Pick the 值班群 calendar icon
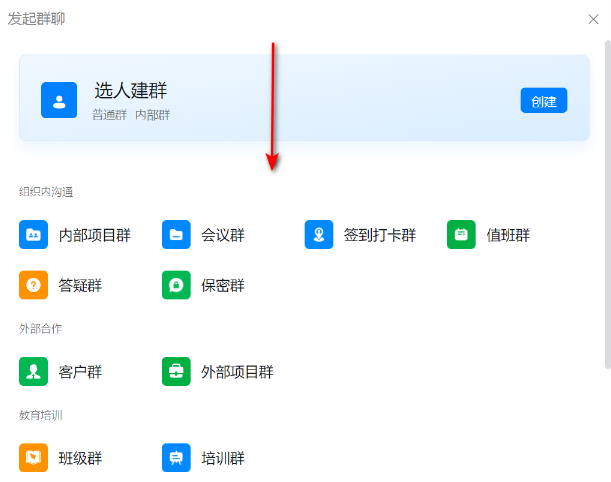Image resolution: width=611 pixels, height=482 pixels. click(461, 235)
